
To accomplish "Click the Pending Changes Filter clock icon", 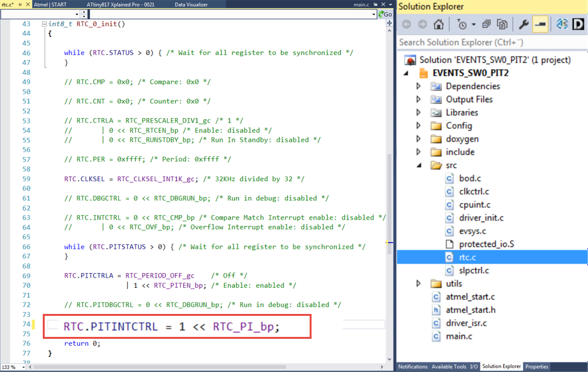I will click(462, 24).
